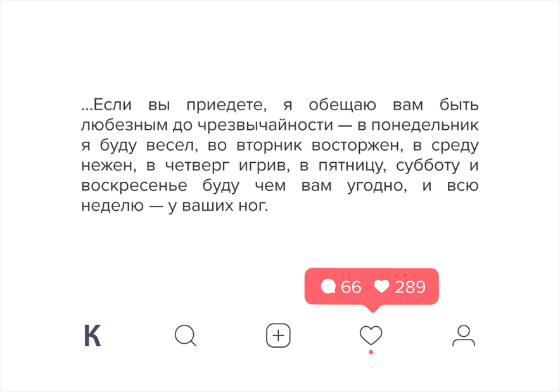Click the word "чрезвычайности" in the text

(265, 125)
